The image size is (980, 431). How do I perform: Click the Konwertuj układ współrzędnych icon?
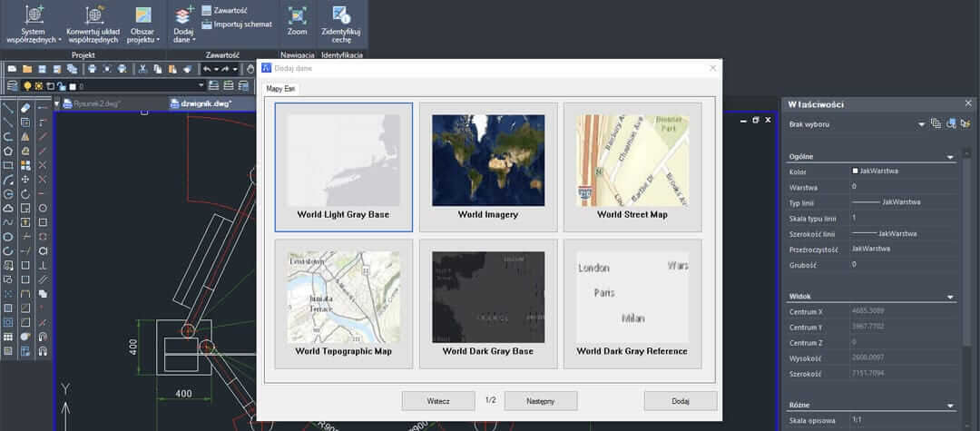pyautogui.click(x=94, y=16)
